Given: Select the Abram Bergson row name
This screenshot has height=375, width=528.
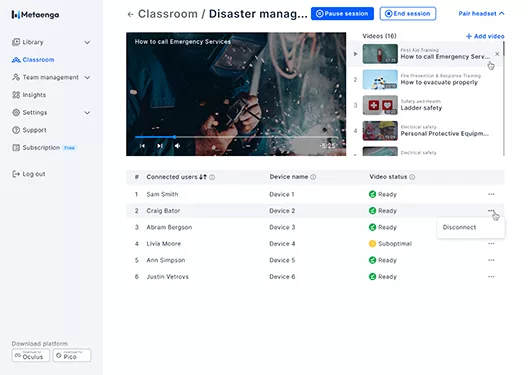Looking at the screenshot, I should pyautogui.click(x=169, y=227).
